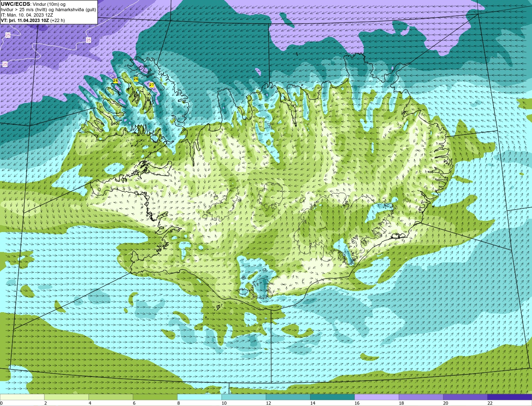532x406 pixels.
Task: Select the 14–16 m/s dark teal legend swatch
Action: pyautogui.click(x=332, y=397)
